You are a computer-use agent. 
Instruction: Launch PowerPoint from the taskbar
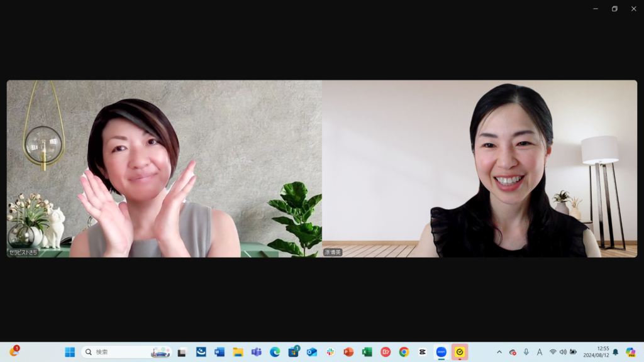[x=348, y=352]
